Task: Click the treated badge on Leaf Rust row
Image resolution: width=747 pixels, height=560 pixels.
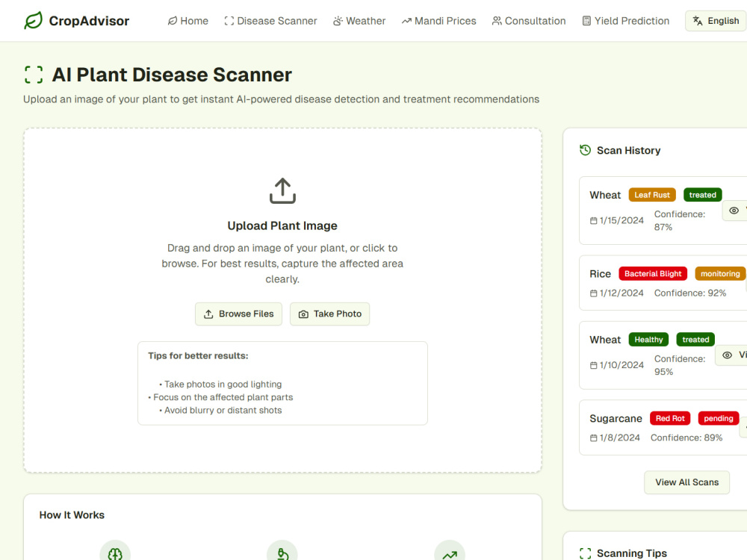Action: point(703,195)
